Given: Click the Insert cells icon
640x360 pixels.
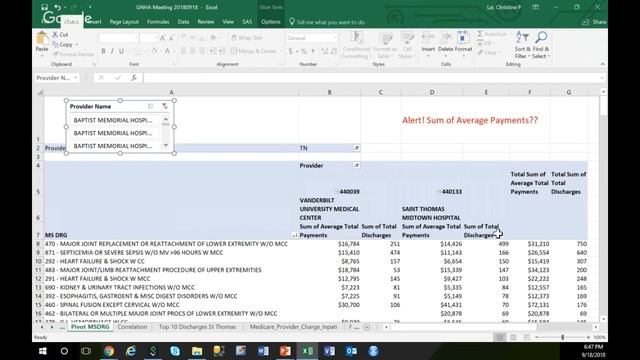Looking at the screenshot, I should (428, 38).
